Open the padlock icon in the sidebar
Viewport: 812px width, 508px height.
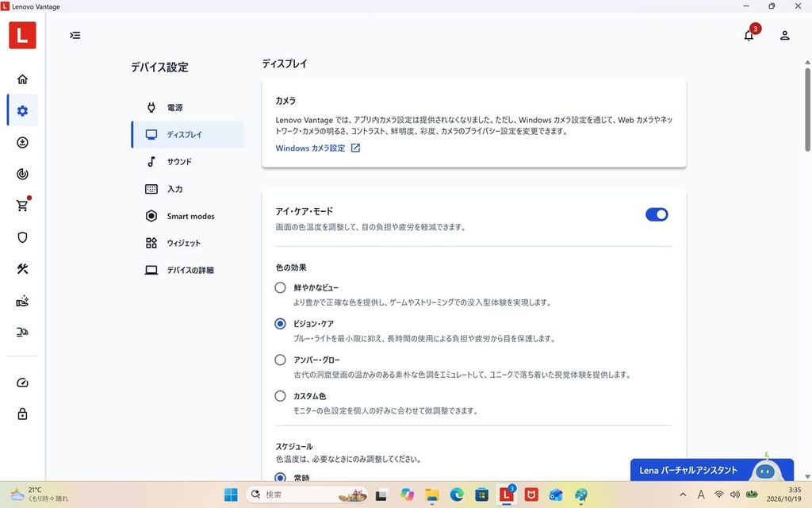[22, 414]
